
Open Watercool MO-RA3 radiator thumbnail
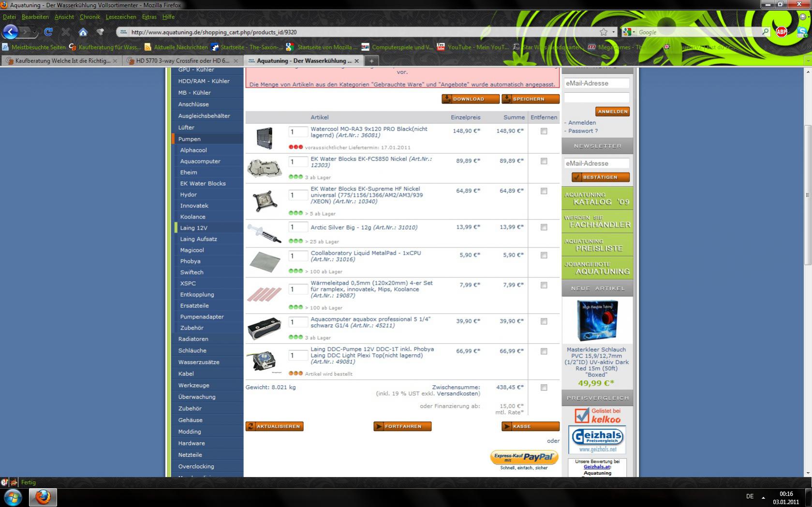pyautogui.click(x=265, y=138)
